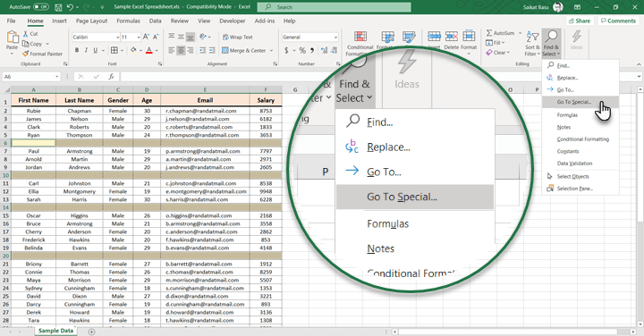Click the Insert Function fx icon
The image size is (644, 336).
[111, 77]
